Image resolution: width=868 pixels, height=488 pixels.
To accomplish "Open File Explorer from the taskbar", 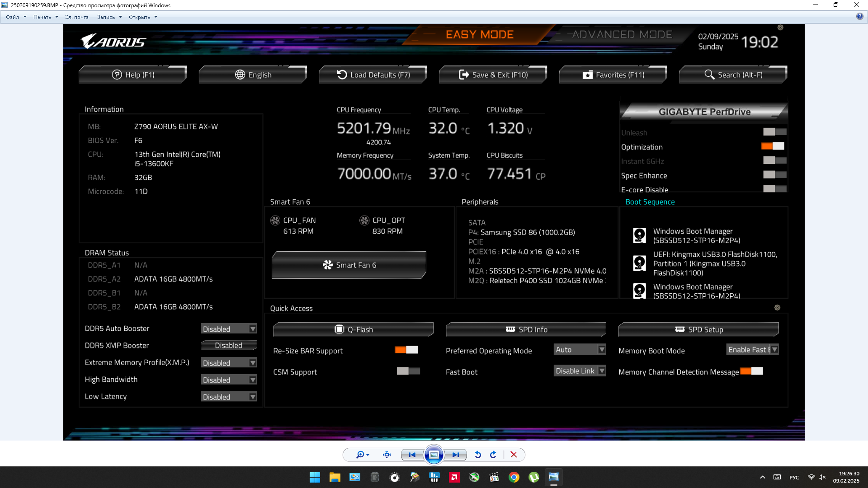I will tap(335, 477).
